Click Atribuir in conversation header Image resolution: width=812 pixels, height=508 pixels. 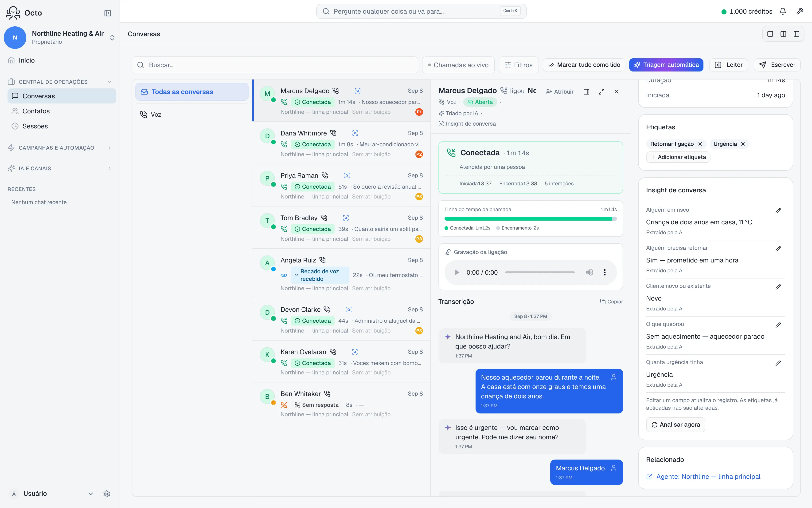tap(559, 92)
